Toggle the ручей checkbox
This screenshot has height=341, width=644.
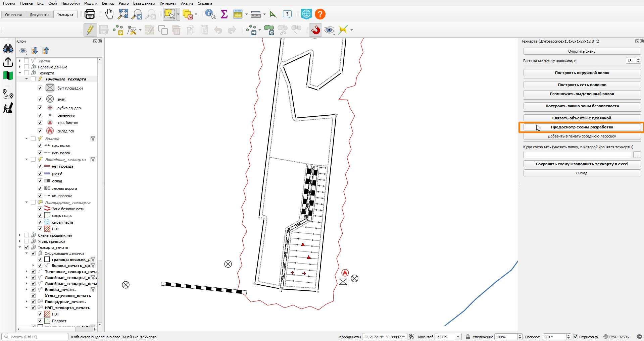coord(40,173)
